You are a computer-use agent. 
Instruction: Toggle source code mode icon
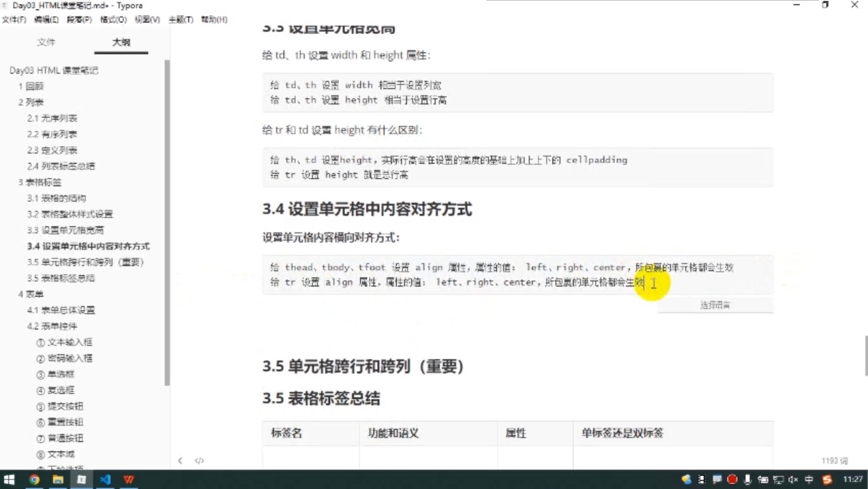point(199,461)
